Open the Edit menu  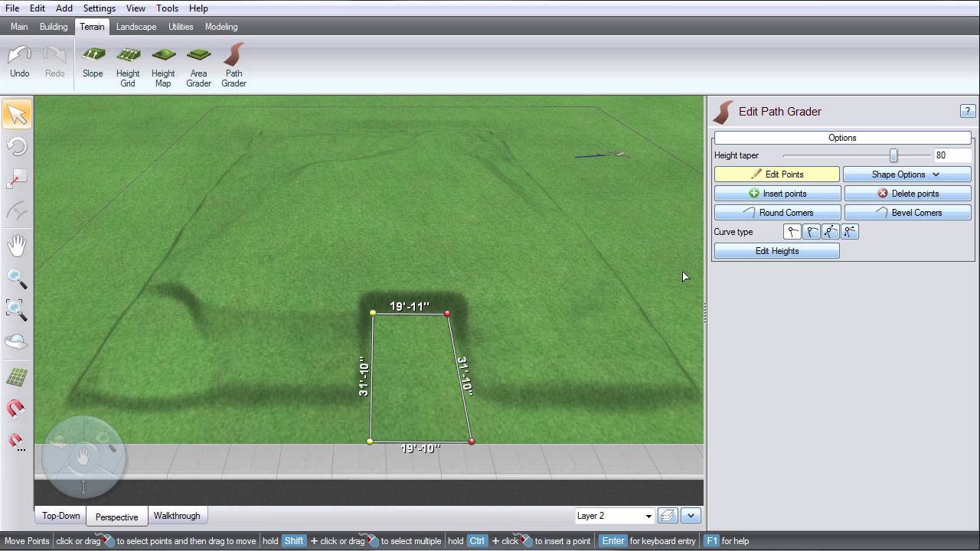click(38, 8)
